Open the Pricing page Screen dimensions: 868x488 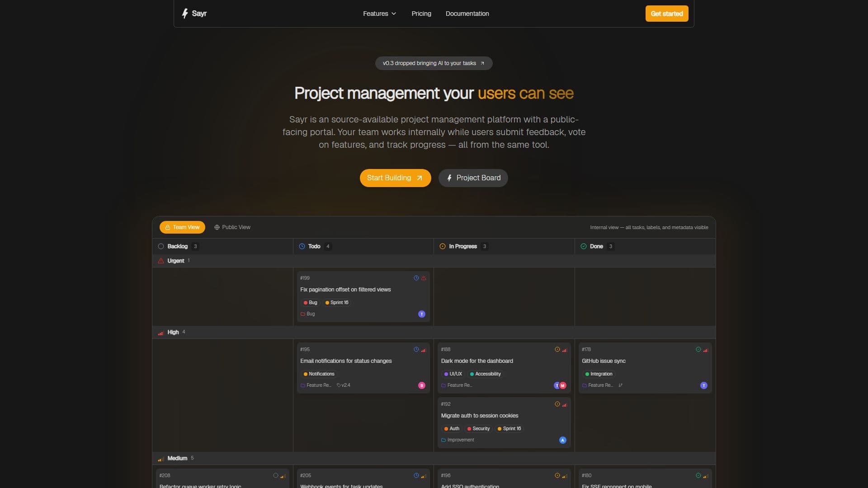pyautogui.click(x=421, y=14)
